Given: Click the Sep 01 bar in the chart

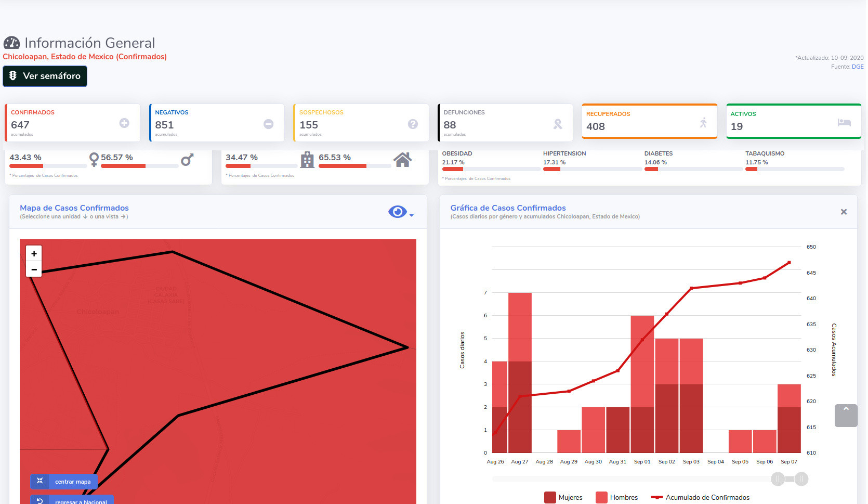Looking at the screenshot, I should (x=642, y=384).
